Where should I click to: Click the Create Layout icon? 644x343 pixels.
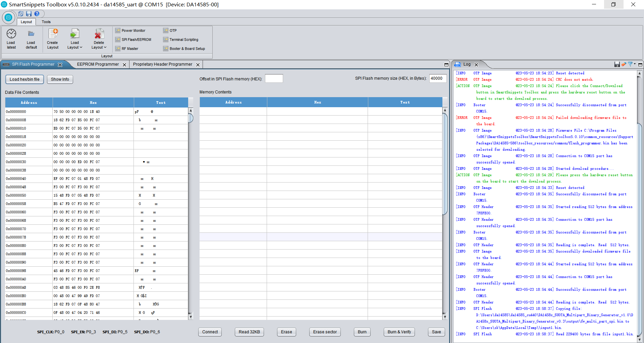(53, 34)
